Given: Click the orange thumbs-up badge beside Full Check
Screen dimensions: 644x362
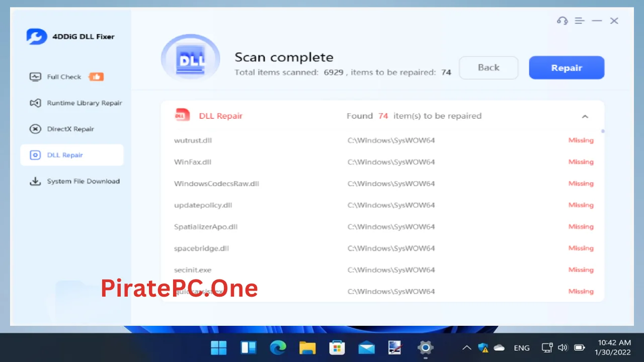Looking at the screenshot, I should coord(96,77).
